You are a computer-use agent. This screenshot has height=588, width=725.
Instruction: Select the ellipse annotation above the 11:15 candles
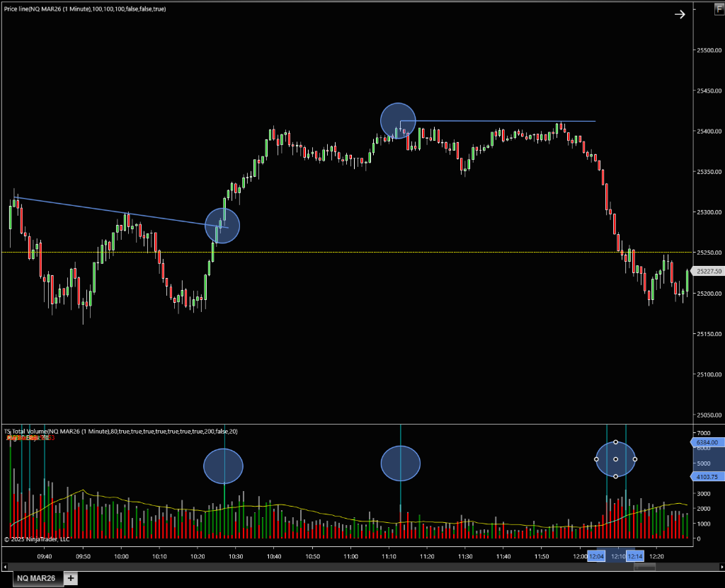pos(397,121)
